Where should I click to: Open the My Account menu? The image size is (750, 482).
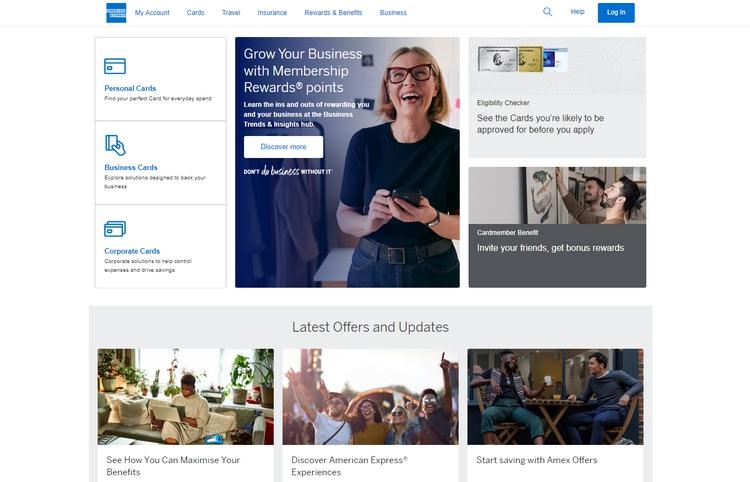[x=152, y=13]
